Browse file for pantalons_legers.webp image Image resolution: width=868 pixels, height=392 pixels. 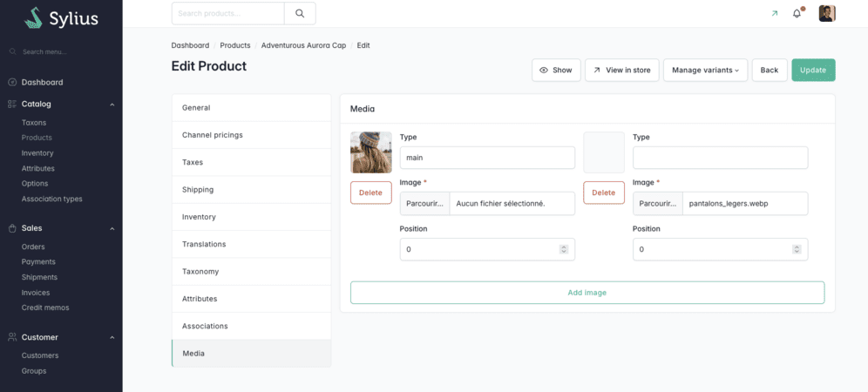point(658,203)
